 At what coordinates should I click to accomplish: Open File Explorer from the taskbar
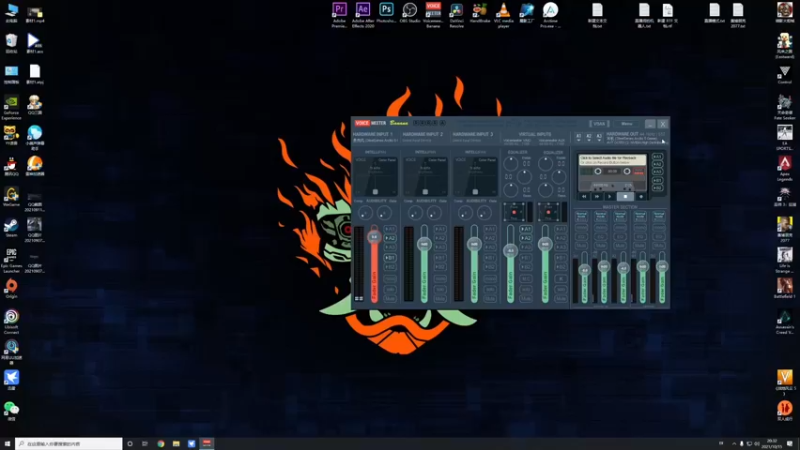point(176,443)
